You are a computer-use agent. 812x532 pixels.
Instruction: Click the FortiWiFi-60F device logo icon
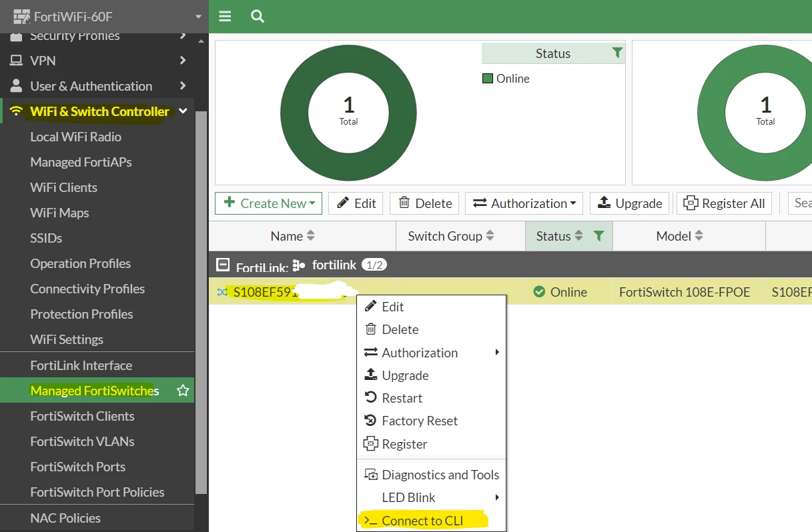21,17
